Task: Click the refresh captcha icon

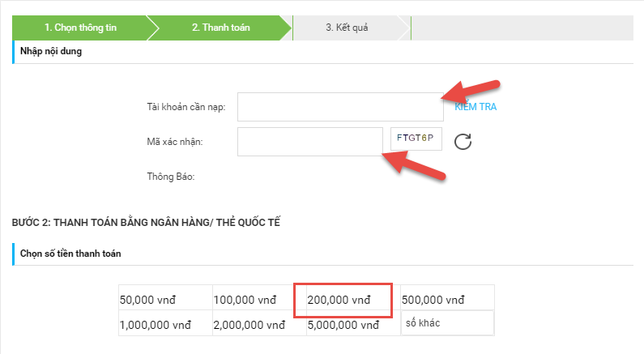Action: [x=463, y=142]
